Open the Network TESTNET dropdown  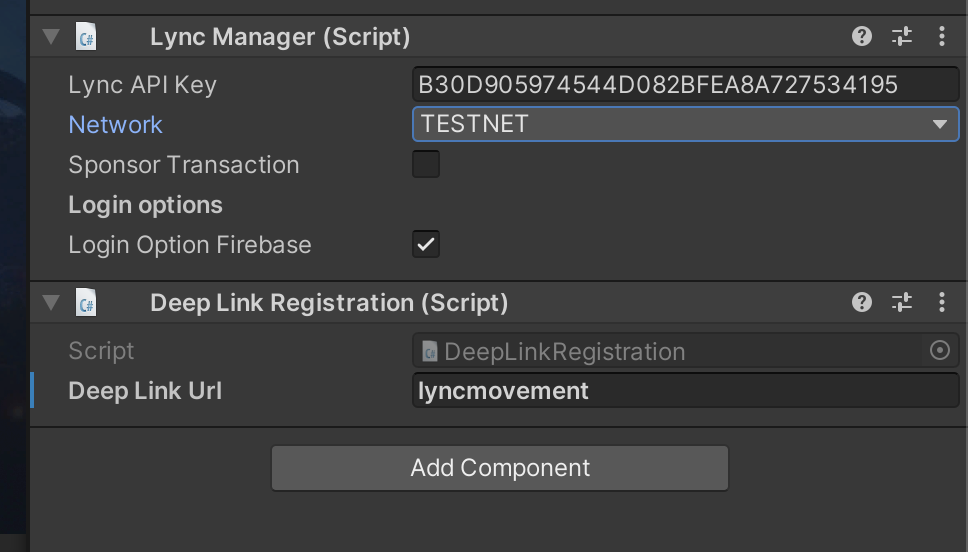(685, 124)
